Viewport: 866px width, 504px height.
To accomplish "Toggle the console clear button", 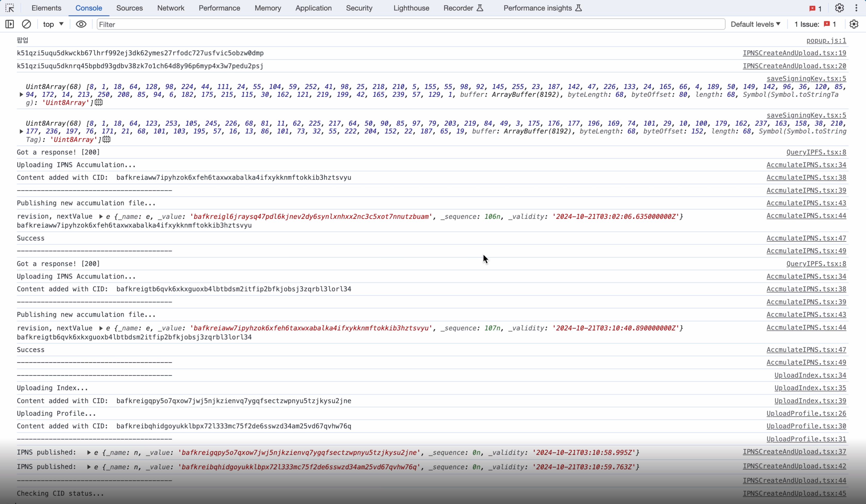I will click(x=26, y=24).
